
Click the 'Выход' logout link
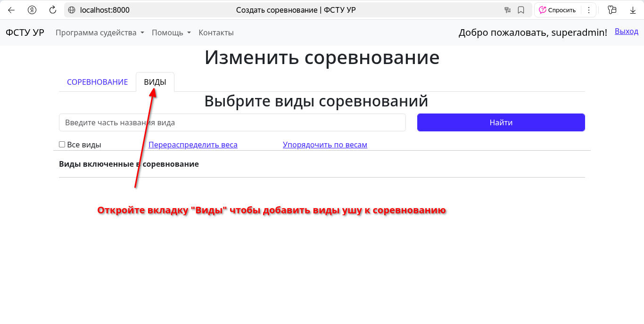[x=626, y=31]
